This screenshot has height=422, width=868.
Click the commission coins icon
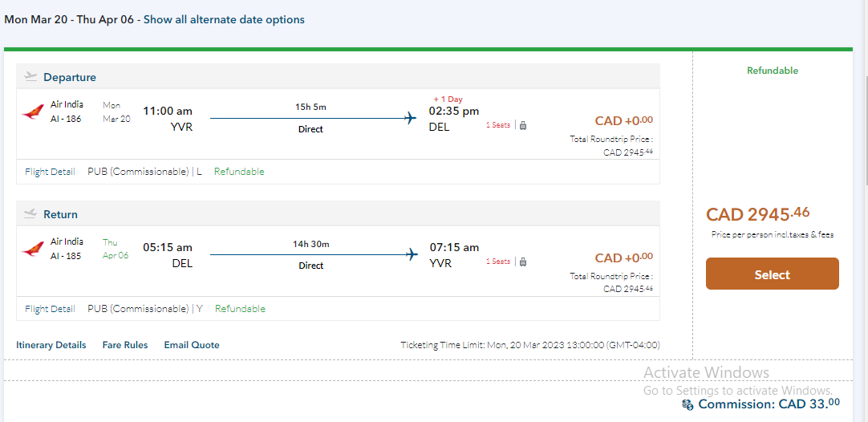(688, 405)
